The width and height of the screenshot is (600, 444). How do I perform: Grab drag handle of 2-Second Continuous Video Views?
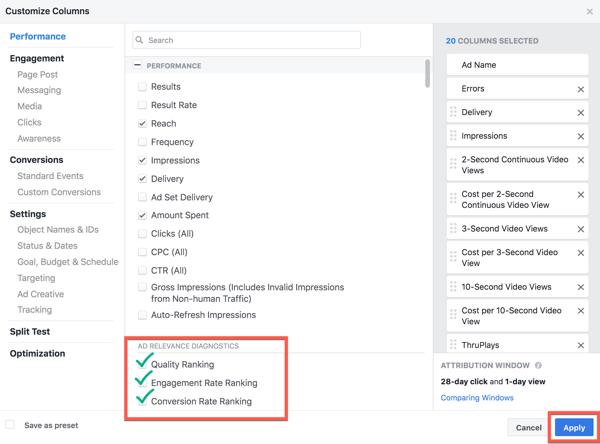[453, 164]
